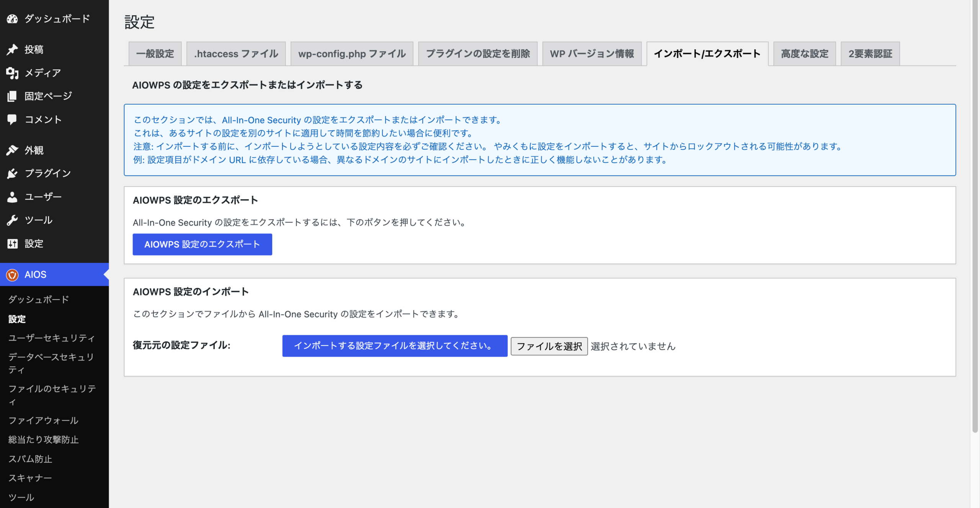
Task: Click the media icon beside メディア
Action: (12, 73)
